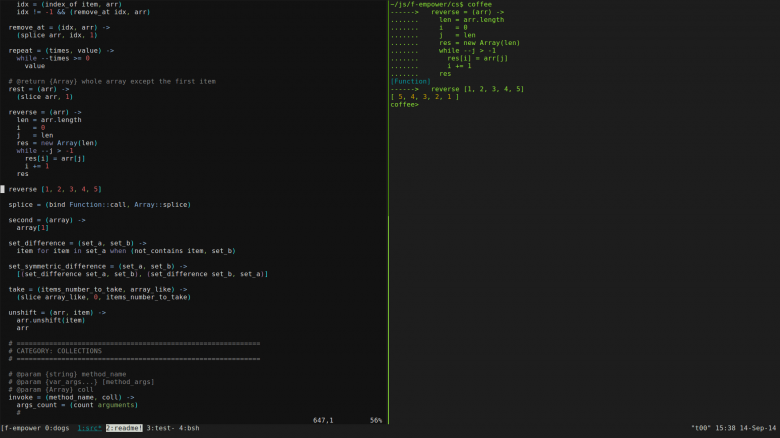Click '(slice array_like, 0, items_number_to_take)' line
This screenshot has height=438, width=780.
(x=104, y=297)
